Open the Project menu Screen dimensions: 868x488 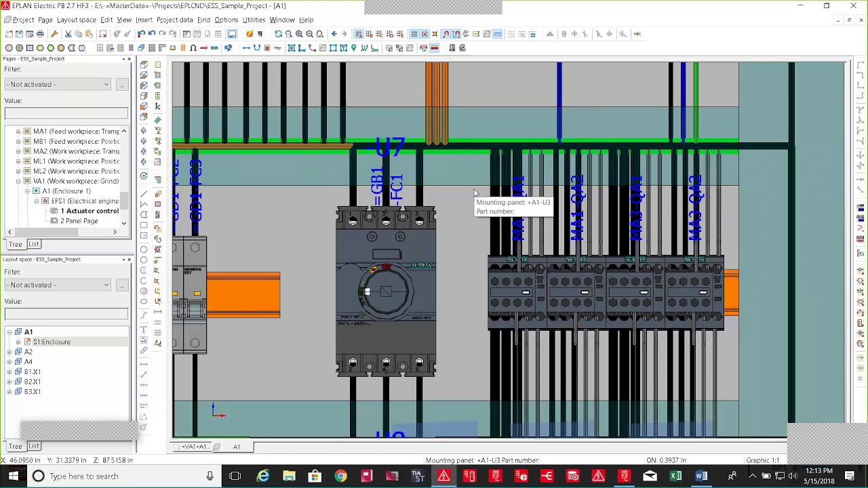coord(23,20)
